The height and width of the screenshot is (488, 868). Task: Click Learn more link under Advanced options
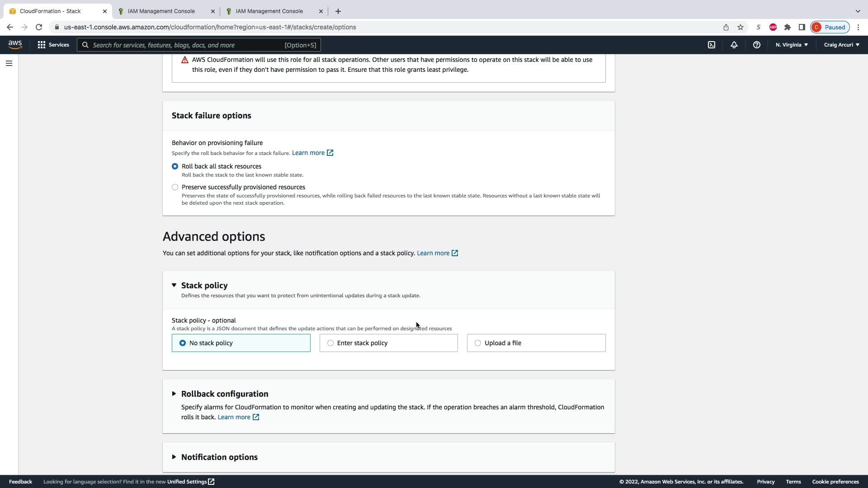[x=433, y=253]
